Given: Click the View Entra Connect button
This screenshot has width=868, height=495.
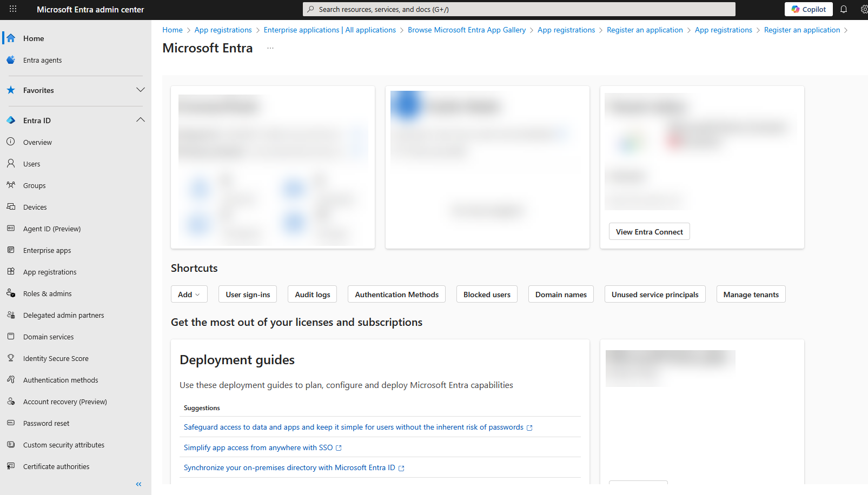Looking at the screenshot, I should pyautogui.click(x=649, y=232).
